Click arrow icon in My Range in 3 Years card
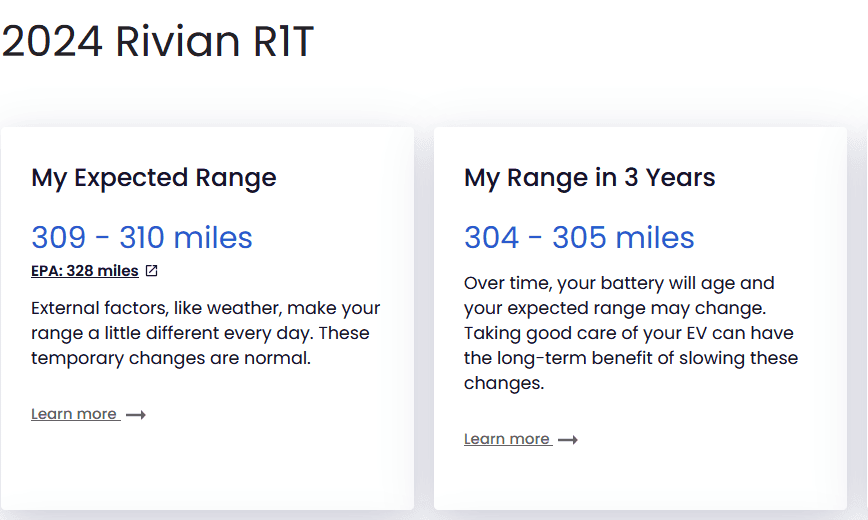 (567, 440)
